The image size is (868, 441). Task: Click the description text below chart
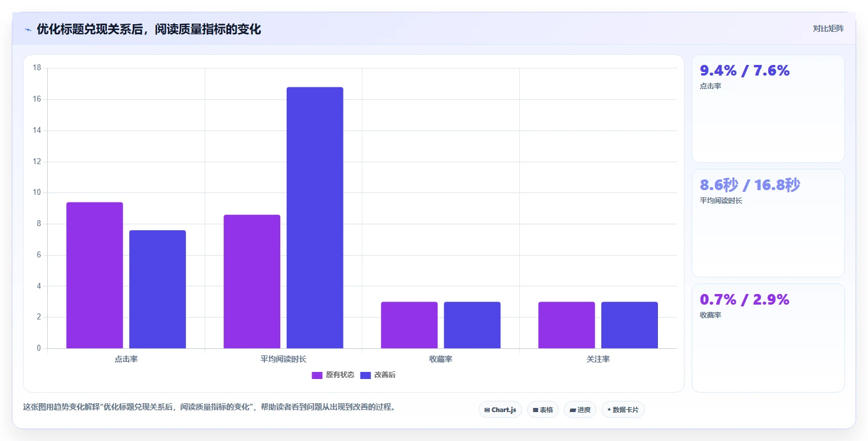tap(208, 407)
